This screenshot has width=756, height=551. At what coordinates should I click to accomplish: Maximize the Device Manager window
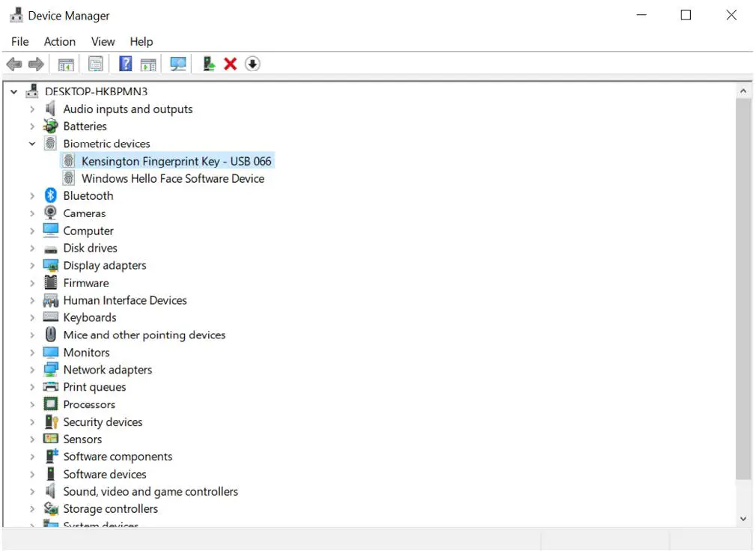(x=686, y=15)
